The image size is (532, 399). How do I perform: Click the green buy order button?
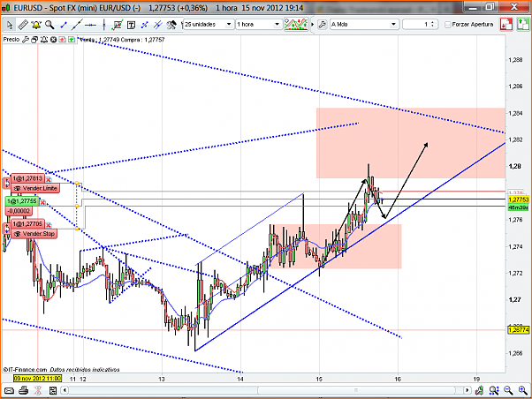tap(523, 25)
